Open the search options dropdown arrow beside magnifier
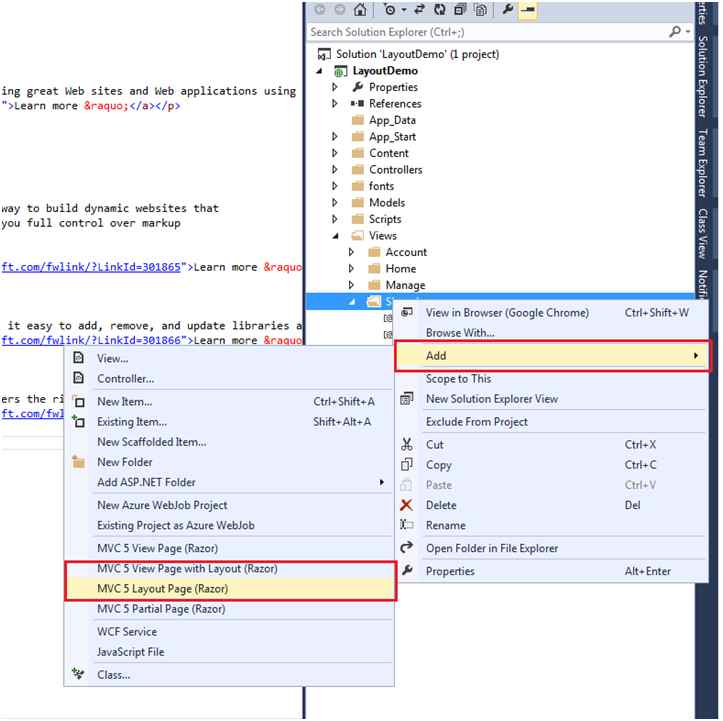The image size is (723, 721). pos(687,32)
